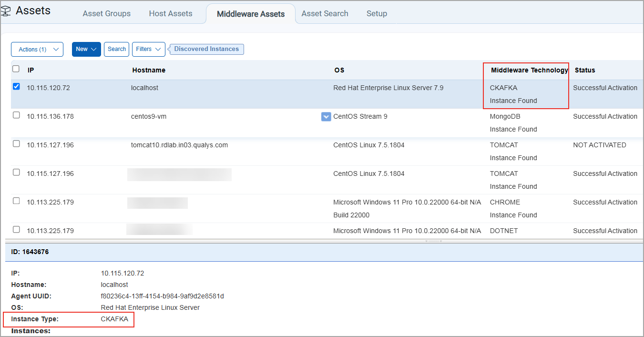Switch to the Asset Groups tab
644x337 pixels.
[106, 13]
